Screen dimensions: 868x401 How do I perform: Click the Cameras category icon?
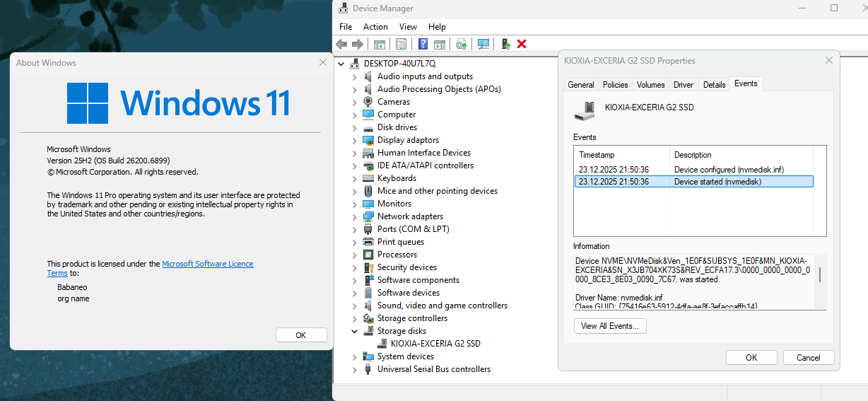368,102
